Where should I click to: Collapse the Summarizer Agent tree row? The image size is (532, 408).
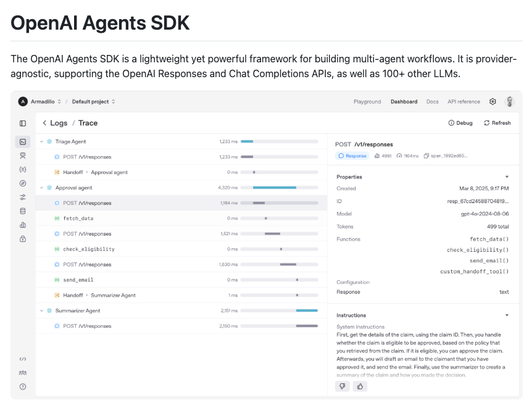coord(42,310)
